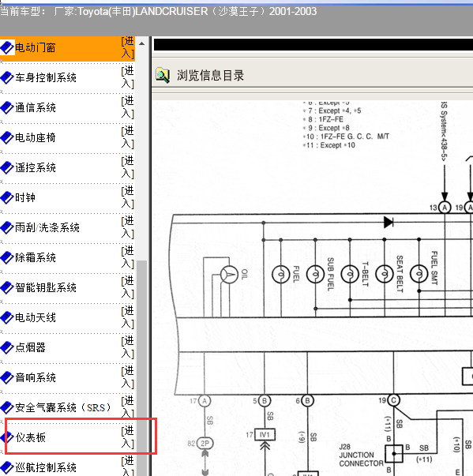
Task: Click the book icon beside 安全气囊系统（SRS）
Action: click(7, 407)
